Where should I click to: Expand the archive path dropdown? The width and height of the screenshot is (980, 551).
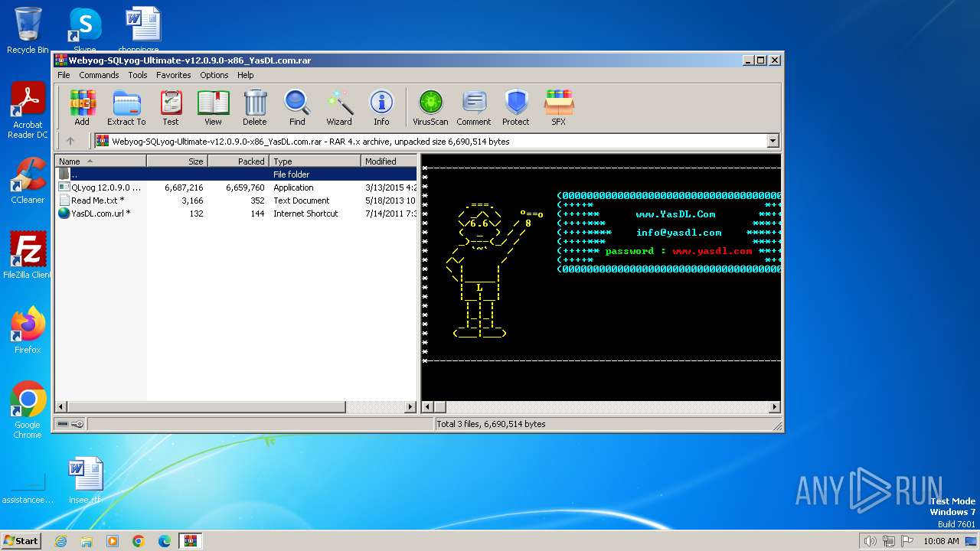click(773, 141)
